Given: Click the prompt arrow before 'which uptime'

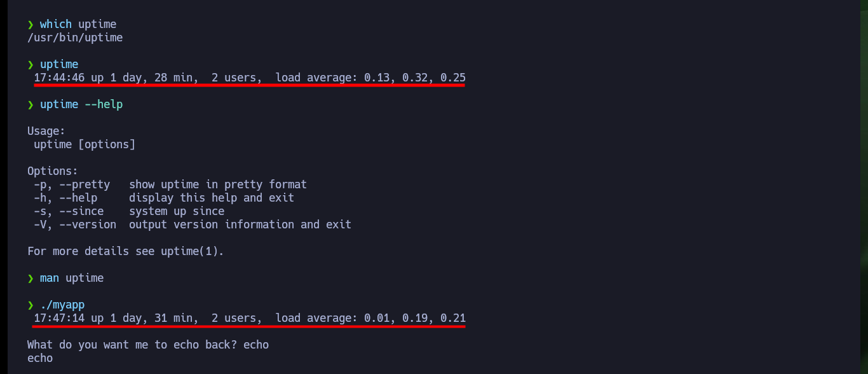Looking at the screenshot, I should pos(31,24).
